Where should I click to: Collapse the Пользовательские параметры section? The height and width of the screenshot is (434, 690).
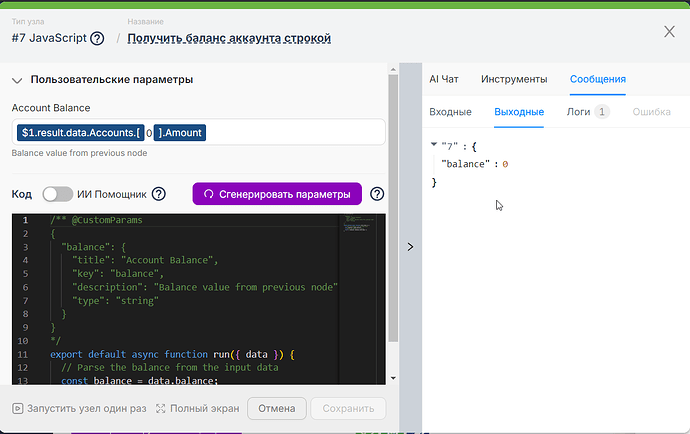[x=17, y=80]
